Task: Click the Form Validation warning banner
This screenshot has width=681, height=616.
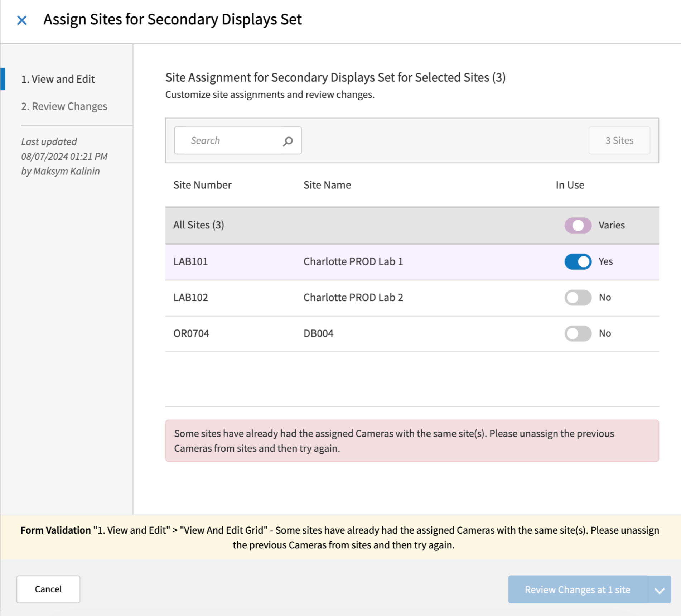Action: pos(340,537)
